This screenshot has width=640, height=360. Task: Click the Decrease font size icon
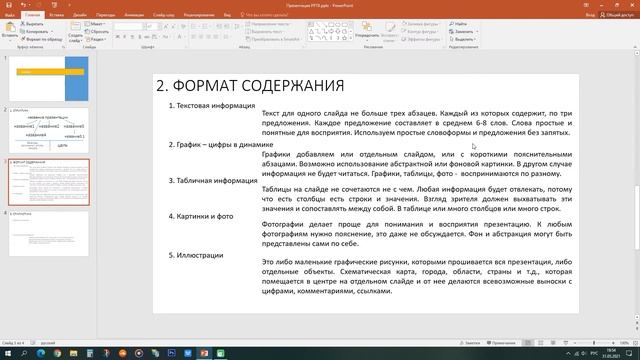click(173, 27)
